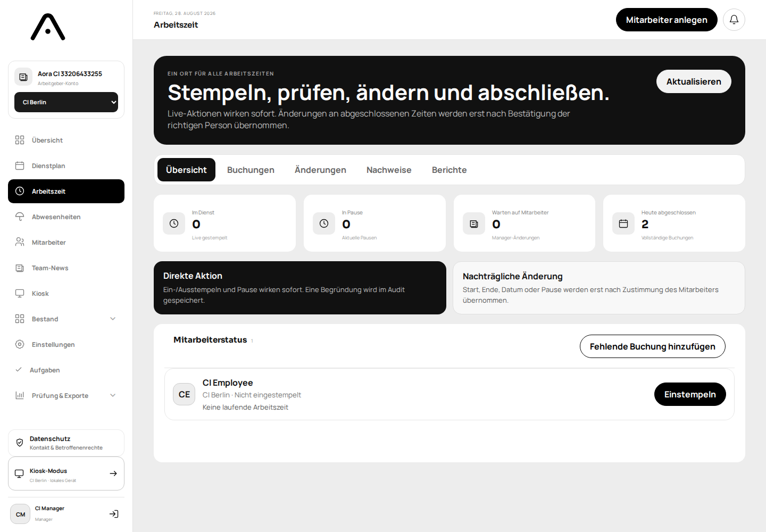Click the In Pause stat card
Screen dimensions: 766x532
coord(374,223)
